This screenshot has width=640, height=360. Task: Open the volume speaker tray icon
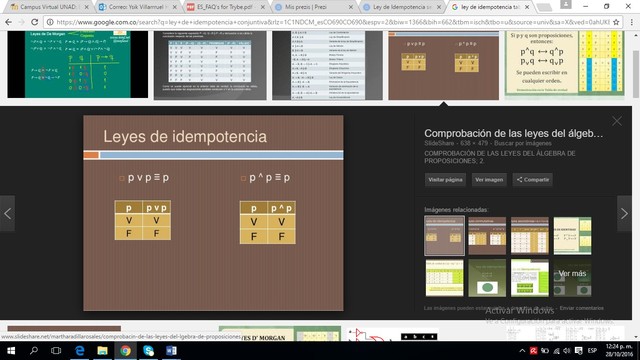click(567, 351)
